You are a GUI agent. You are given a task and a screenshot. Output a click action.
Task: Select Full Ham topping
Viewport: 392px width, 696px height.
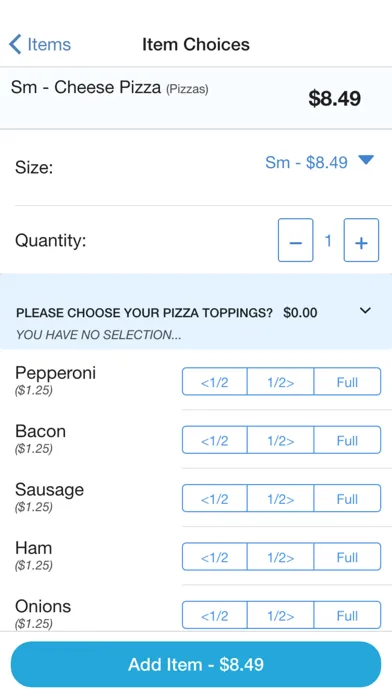tap(347, 556)
